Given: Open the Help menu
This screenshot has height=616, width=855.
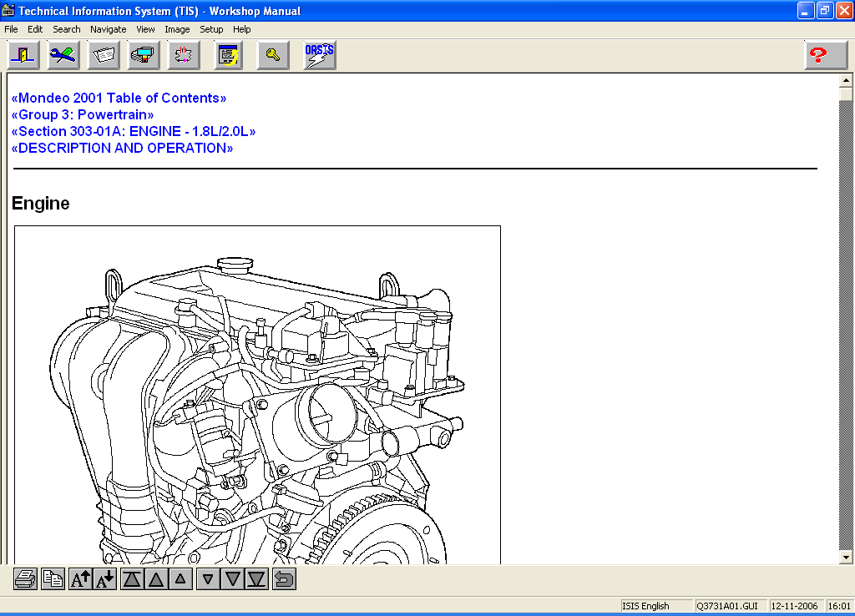Looking at the screenshot, I should (x=241, y=29).
